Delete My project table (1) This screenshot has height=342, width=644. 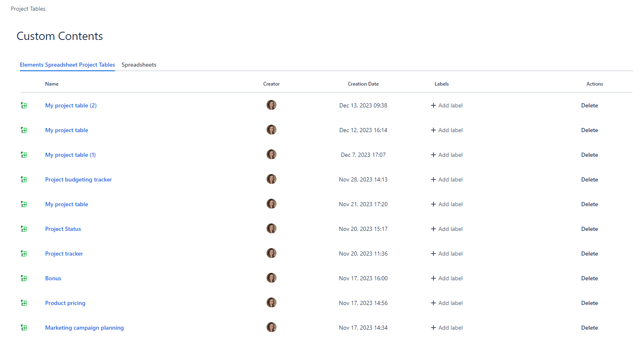(589, 155)
